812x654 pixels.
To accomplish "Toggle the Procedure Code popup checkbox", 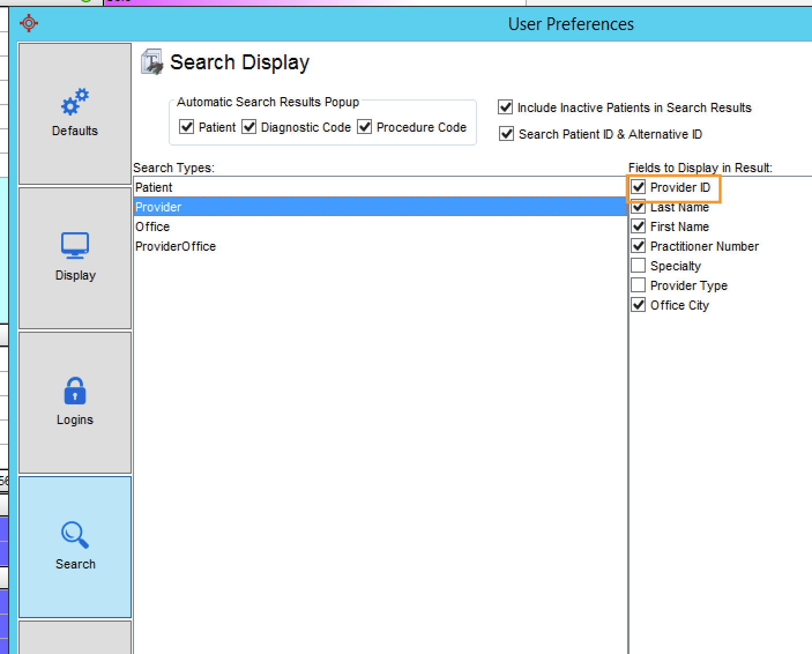I will (x=364, y=127).
